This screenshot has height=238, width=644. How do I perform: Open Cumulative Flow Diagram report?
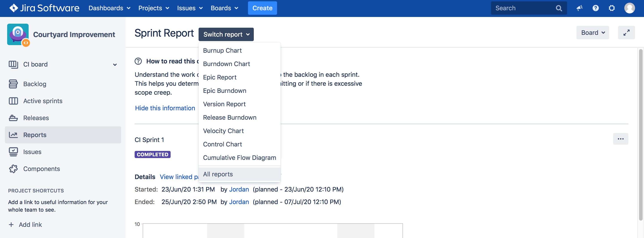pyautogui.click(x=239, y=158)
